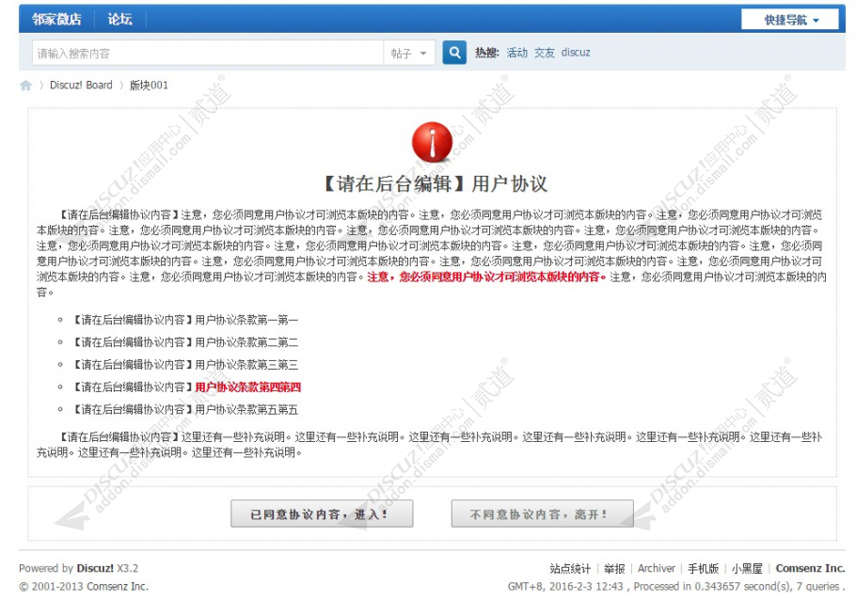Click list item 用户协议条款第一第一
The height and width of the screenshot is (616, 856).
click(185, 320)
